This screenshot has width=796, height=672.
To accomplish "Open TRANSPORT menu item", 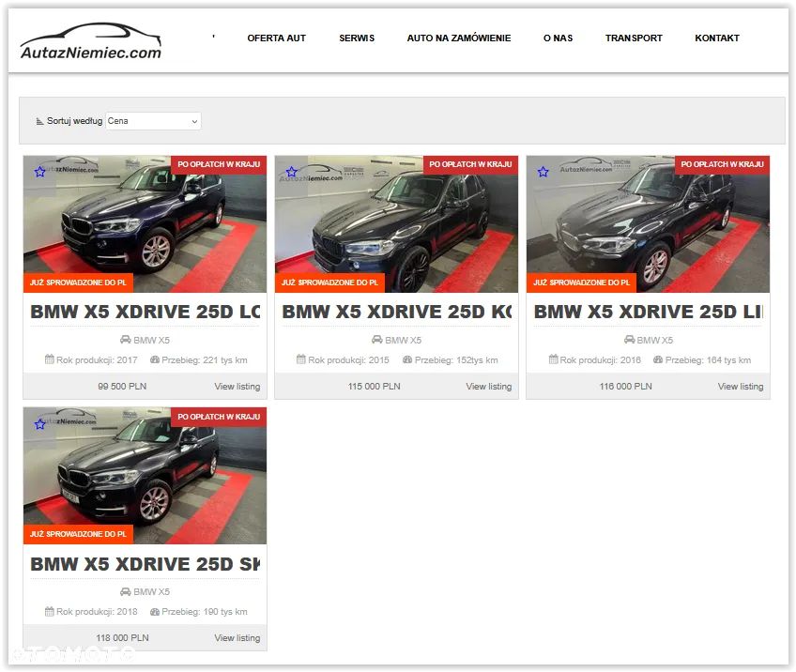I will tap(634, 38).
